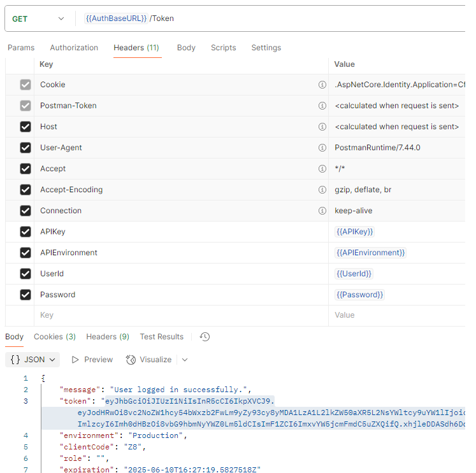
Task: Select the Headers (11) request tab
Action: (x=136, y=48)
